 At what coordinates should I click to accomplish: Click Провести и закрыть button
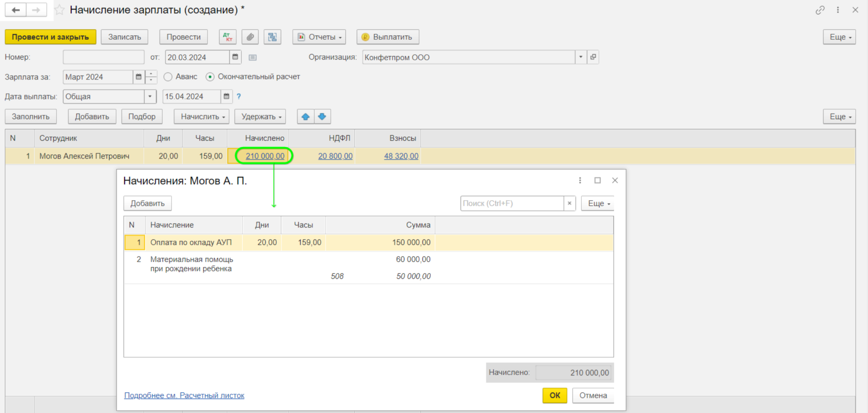pyautogui.click(x=51, y=37)
